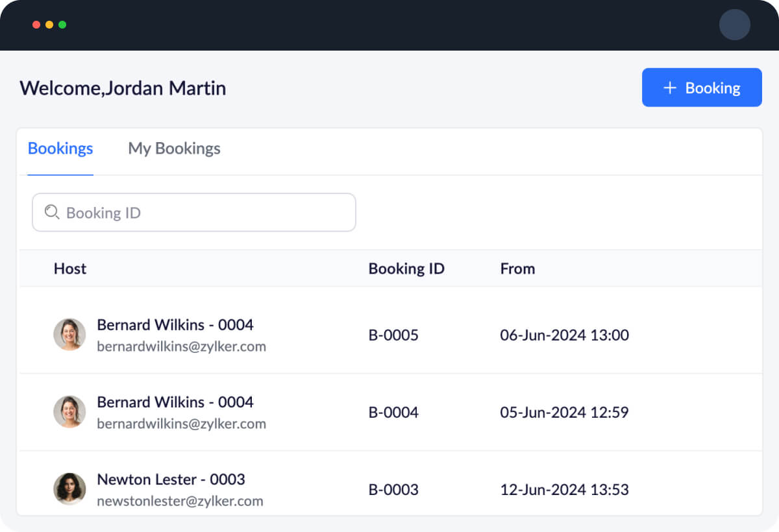Create a new booking with the Booking button
Screen dimensions: 779x532
[x=701, y=88]
